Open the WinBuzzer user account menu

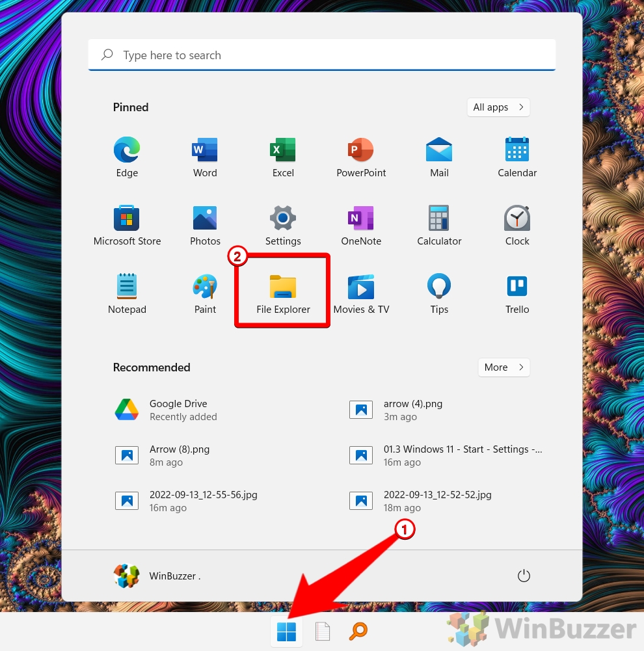click(157, 576)
